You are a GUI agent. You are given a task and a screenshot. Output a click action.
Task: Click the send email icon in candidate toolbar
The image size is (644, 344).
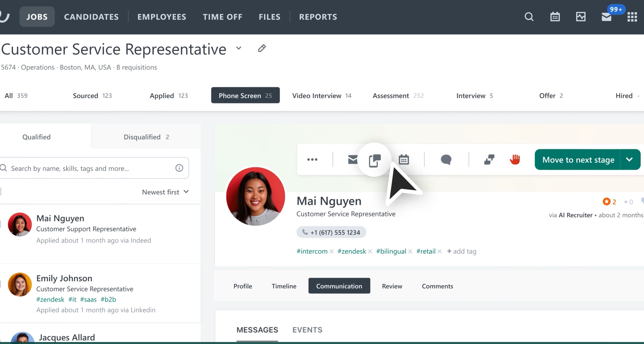point(352,160)
